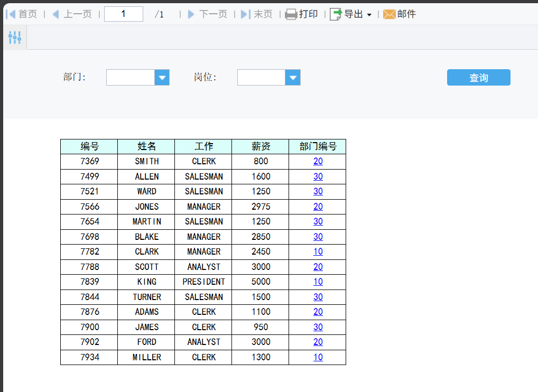Open department link 20 in ADAMS row
This screenshot has width=538, height=392.
point(318,312)
